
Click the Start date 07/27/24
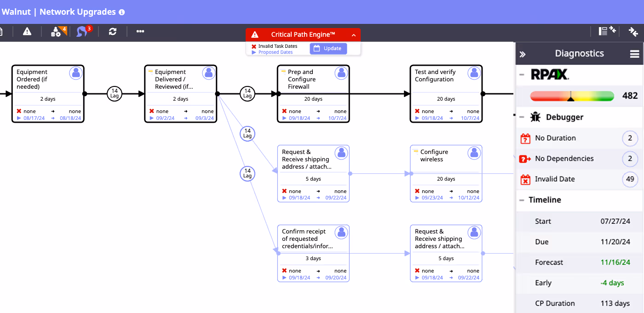[x=615, y=222]
